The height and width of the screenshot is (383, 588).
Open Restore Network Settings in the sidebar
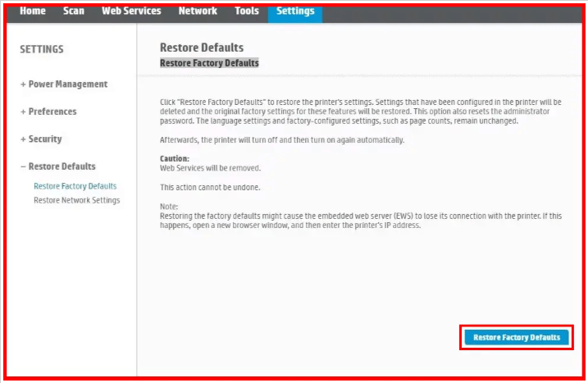coord(76,200)
